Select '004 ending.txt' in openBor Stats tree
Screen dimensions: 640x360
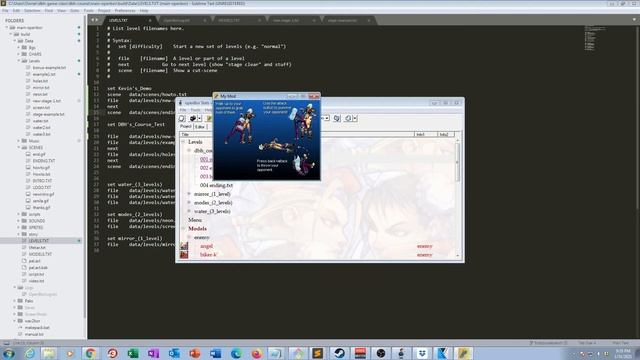(x=216, y=185)
